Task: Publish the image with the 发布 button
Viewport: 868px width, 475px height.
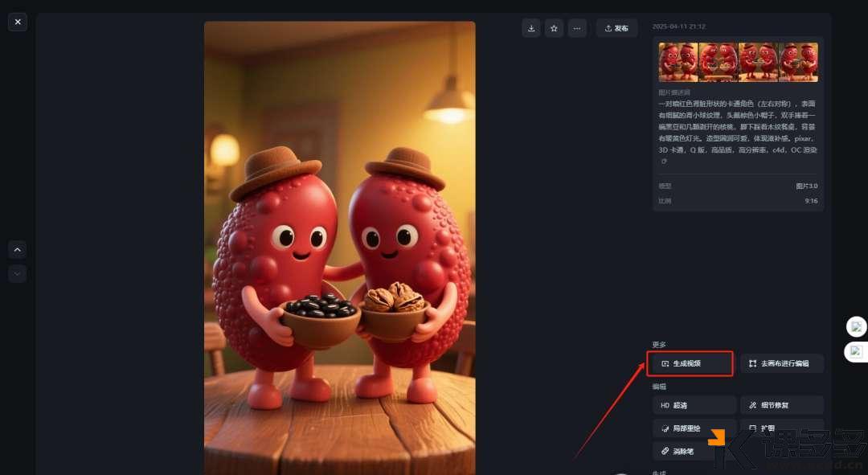Action: 616,28
